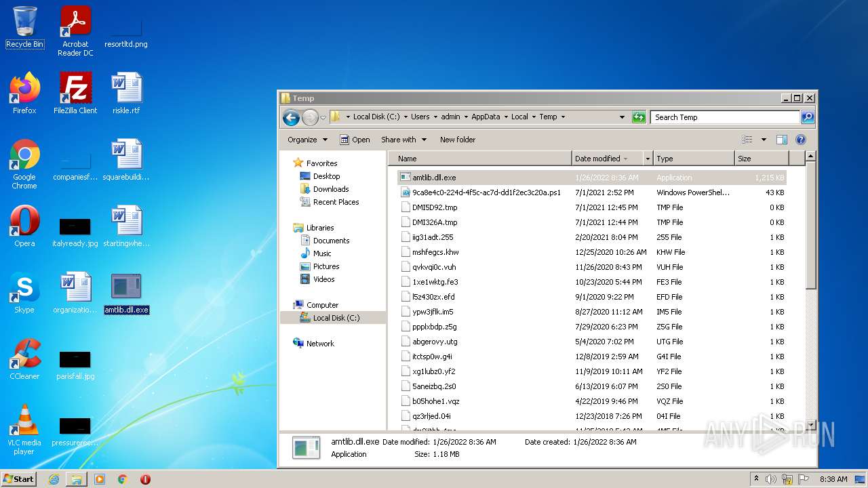This screenshot has height=488, width=868.
Task: Click Chrome icon in taskbar
Action: pyautogui.click(x=123, y=479)
